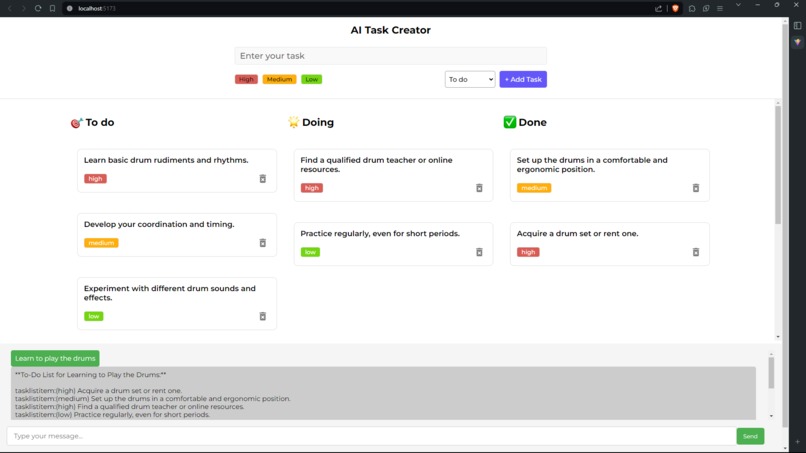Image resolution: width=806 pixels, height=453 pixels.
Task: Click the chat panel scrollbar thumb
Action: (771, 373)
